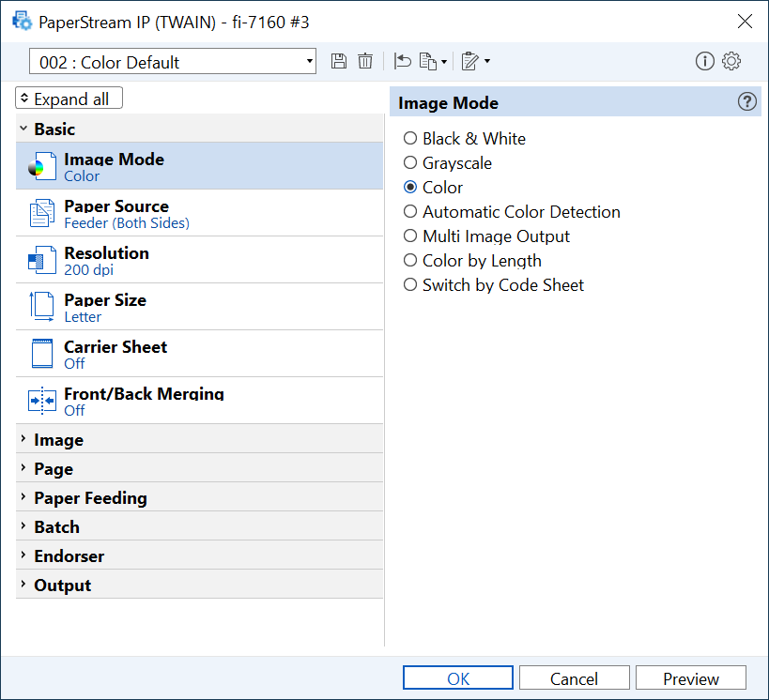Click the PaperStream IP app icon in title bar
The width and height of the screenshot is (769, 700).
pos(23,22)
